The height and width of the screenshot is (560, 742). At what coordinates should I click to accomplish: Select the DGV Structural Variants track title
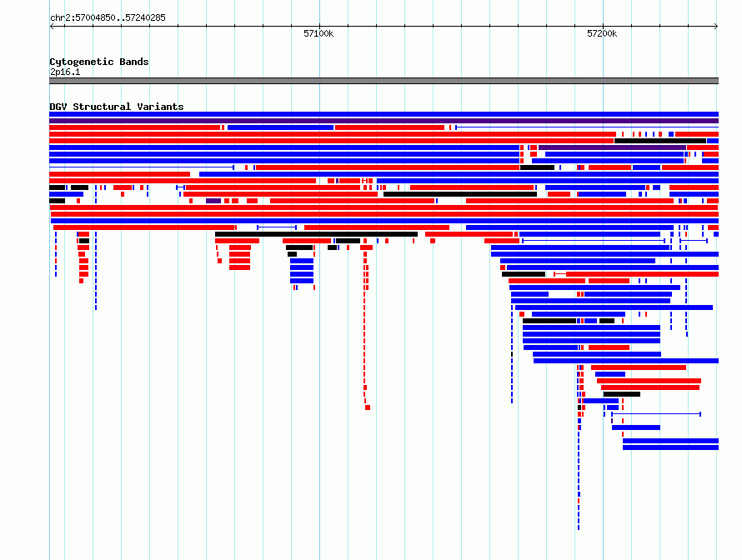pos(117,107)
